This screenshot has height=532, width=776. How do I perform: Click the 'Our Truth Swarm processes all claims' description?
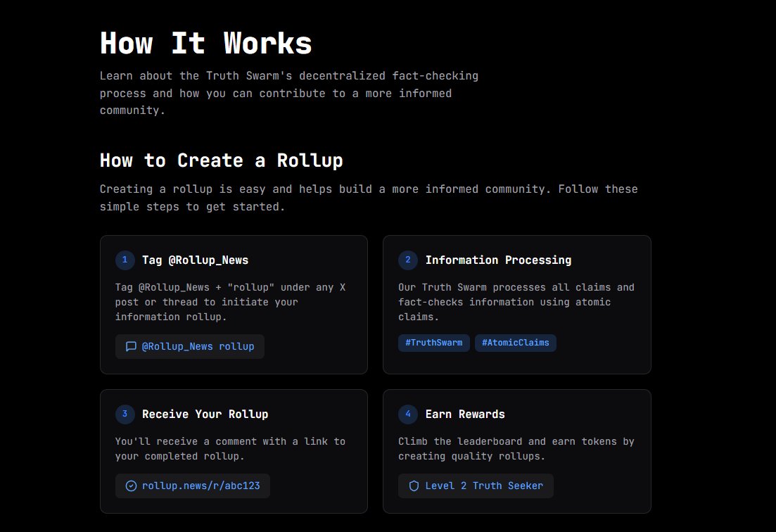coord(516,302)
